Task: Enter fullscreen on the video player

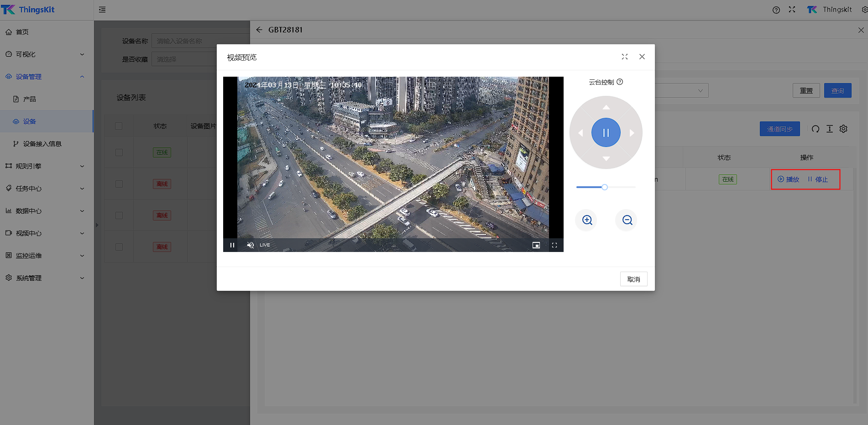Action: click(554, 245)
